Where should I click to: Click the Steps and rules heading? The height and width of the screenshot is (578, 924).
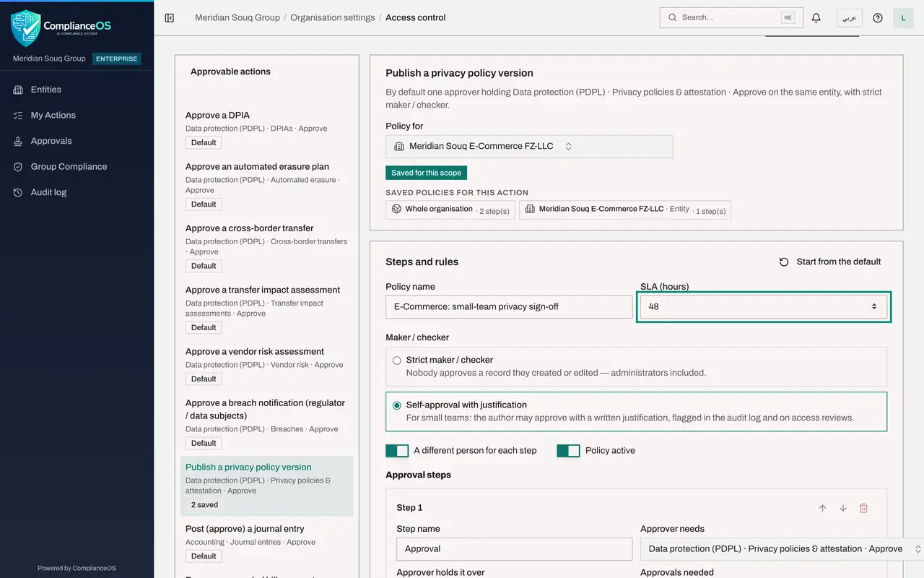coord(422,262)
